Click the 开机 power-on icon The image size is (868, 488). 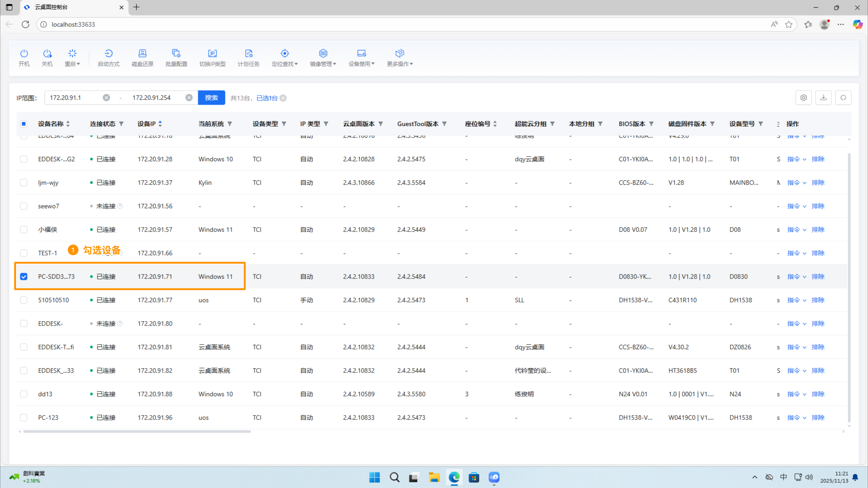pyautogui.click(x=24, y=54)
